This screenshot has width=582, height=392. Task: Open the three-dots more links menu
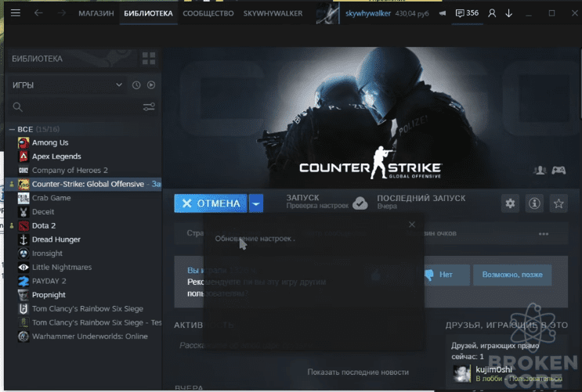coord(544,234)
